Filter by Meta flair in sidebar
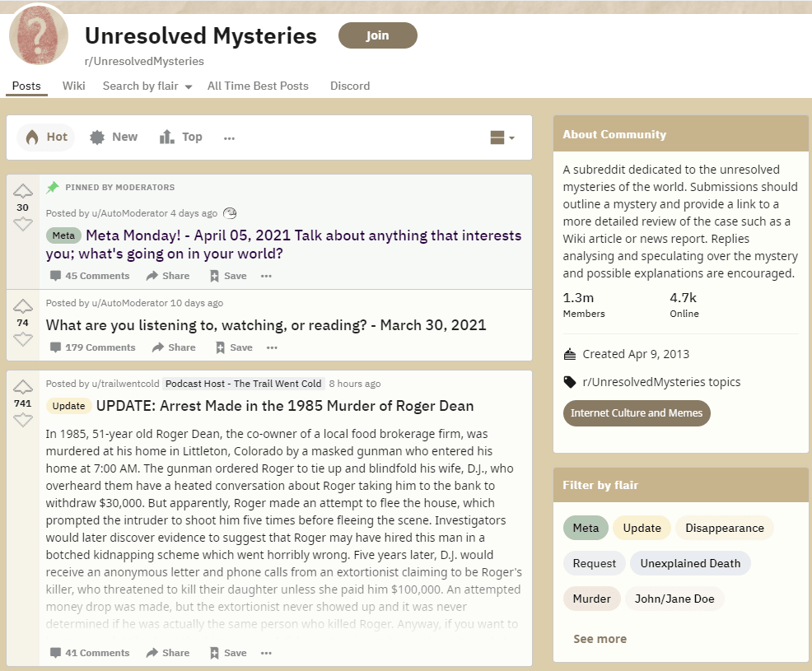Screen dimensions: 812x671 click(x=586, y=528)
